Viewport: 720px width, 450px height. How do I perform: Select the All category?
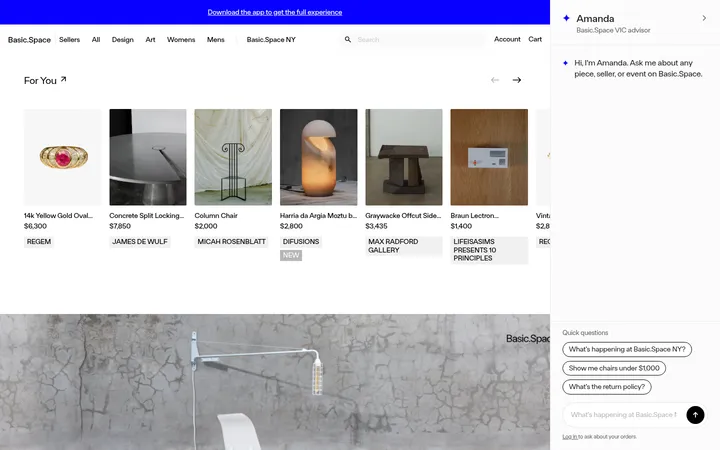[96, 39]
